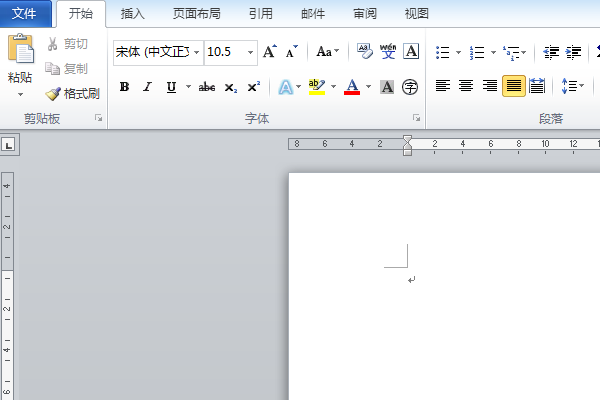Image resolution: width=600 pixels, height=400 pixels.
Task: Toggle Bold formatting
Action: [124, 87]
